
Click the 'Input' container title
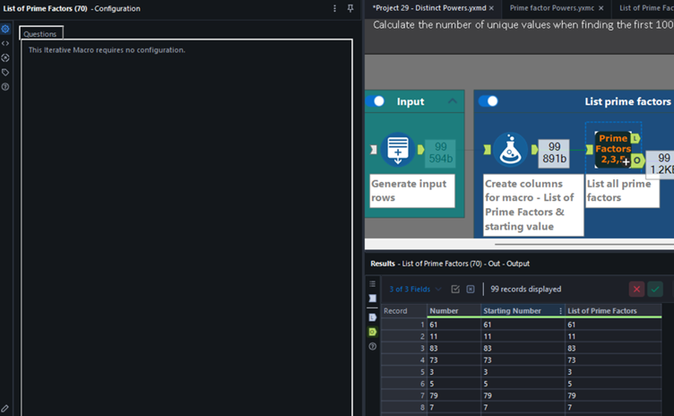(x=411, y=101)
